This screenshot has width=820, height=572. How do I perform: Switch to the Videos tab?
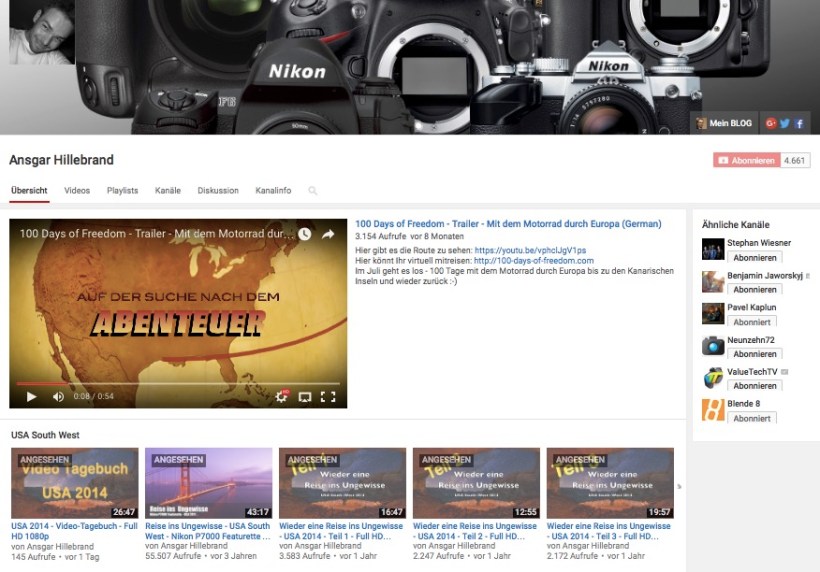point(77,191)
